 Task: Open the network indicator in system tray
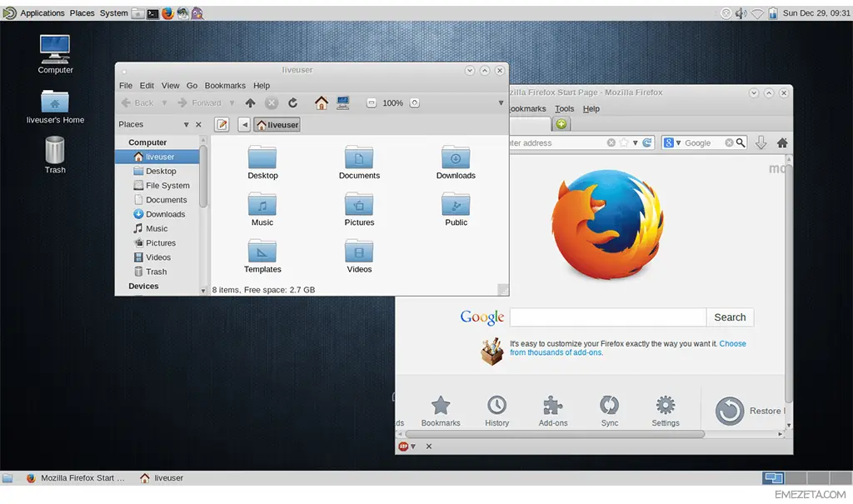[757, 13]
